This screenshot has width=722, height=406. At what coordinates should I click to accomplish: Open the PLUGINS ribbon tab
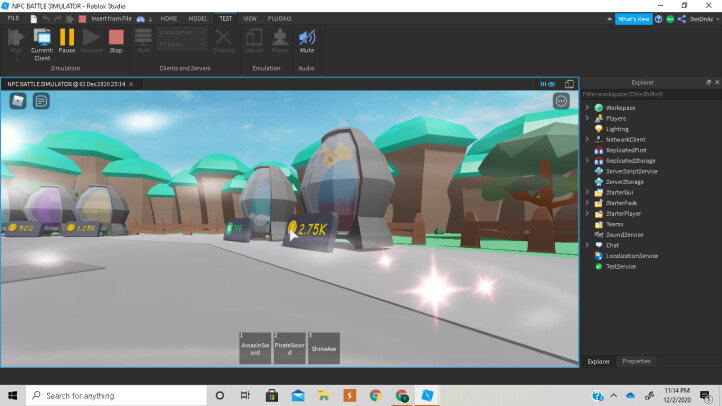[279, 18]
